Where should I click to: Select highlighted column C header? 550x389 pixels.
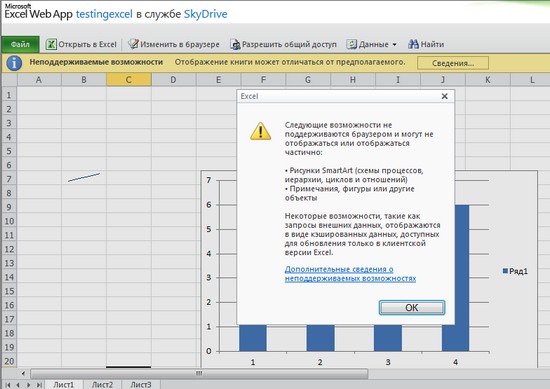click(x=129, y=80)
